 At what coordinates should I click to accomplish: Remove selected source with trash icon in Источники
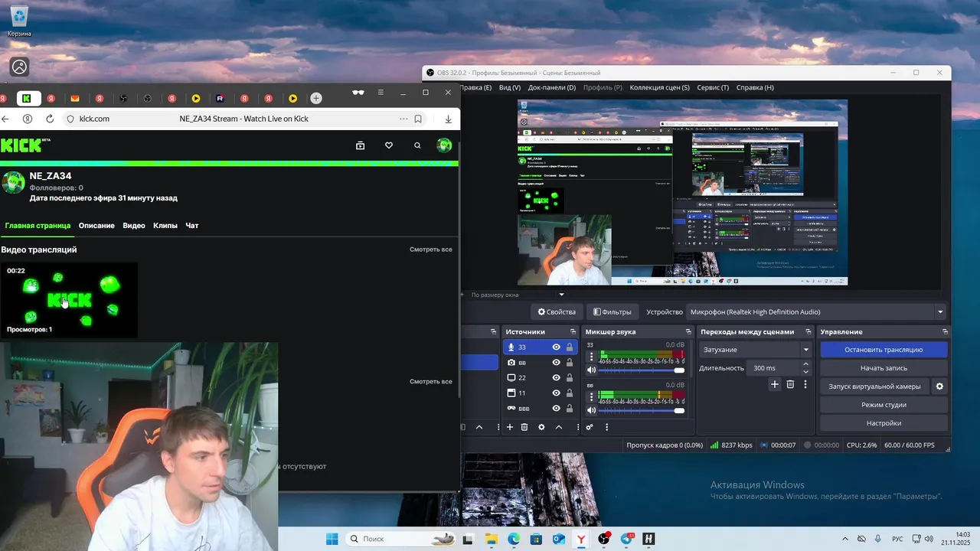tap(524, 427)
